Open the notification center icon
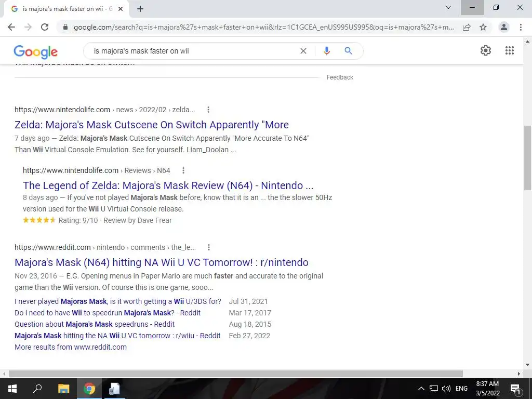Image resolution: width=532 pixels, height=399 pixels. pos(515,389)
